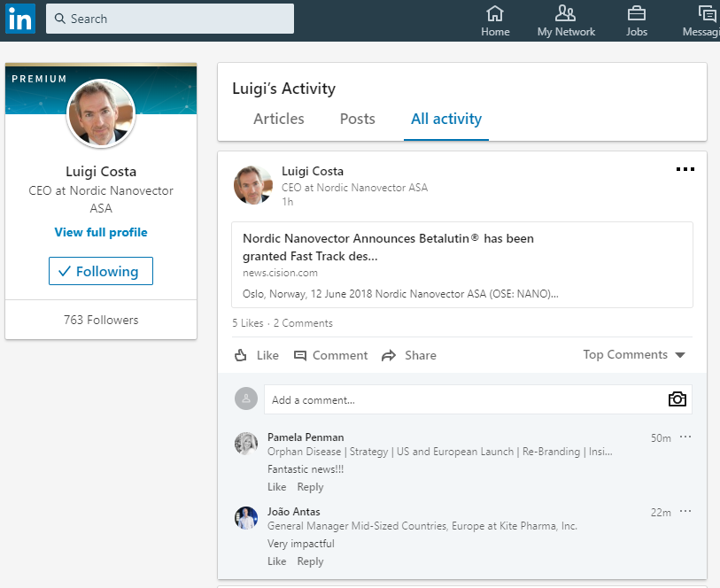Like Pamela Penman's comment
720x588 pixels.
click(277, 487)
